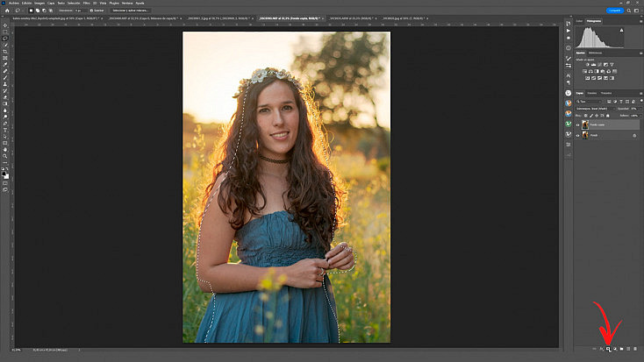Switch to the Bibliotecas tab
Screen dimensions: 644x362
[595, 53]
